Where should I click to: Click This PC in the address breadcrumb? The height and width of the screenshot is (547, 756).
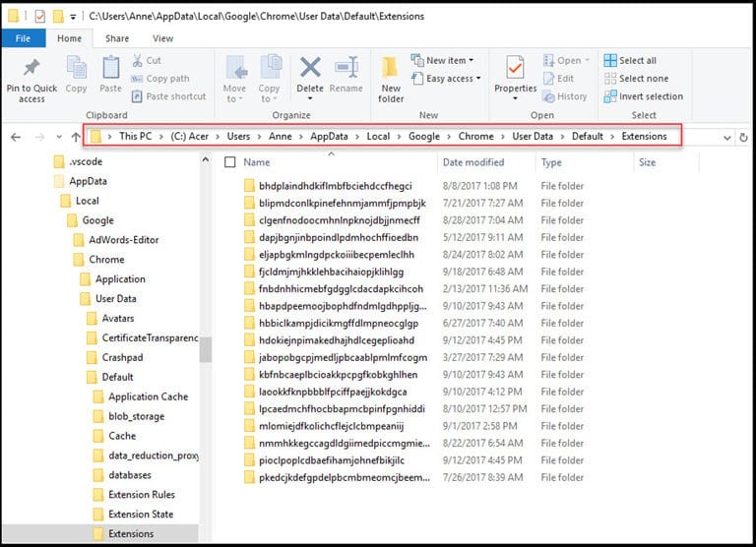coord(135,137)
